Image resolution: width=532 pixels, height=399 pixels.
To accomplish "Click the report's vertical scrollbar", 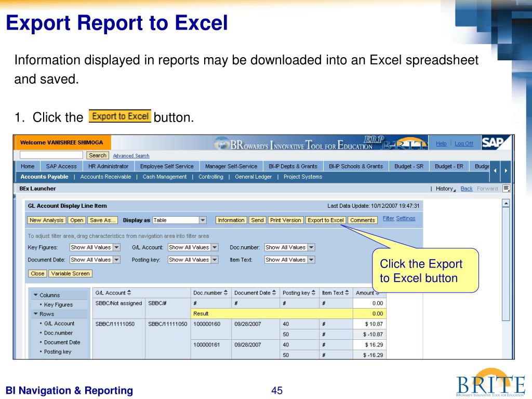I will coord(506,264).
